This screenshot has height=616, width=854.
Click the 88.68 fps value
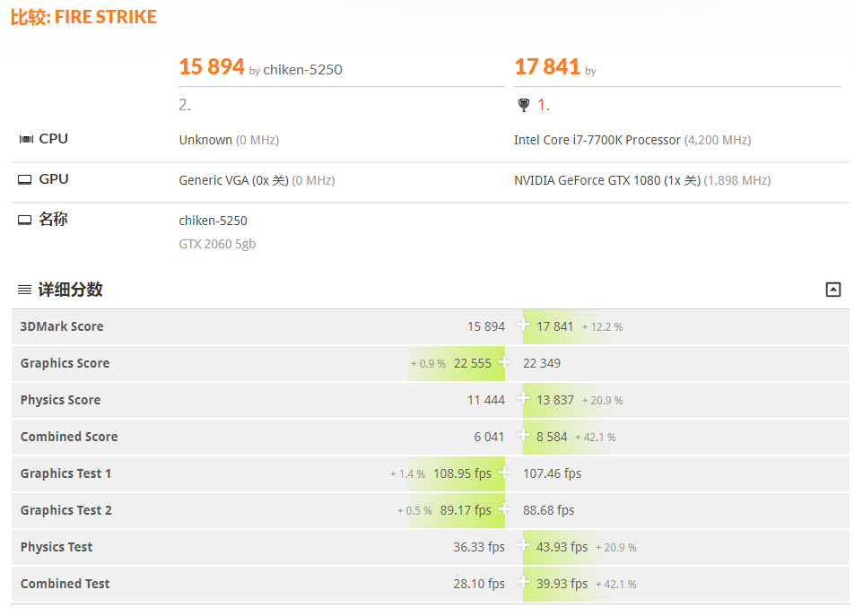(548, 510)
